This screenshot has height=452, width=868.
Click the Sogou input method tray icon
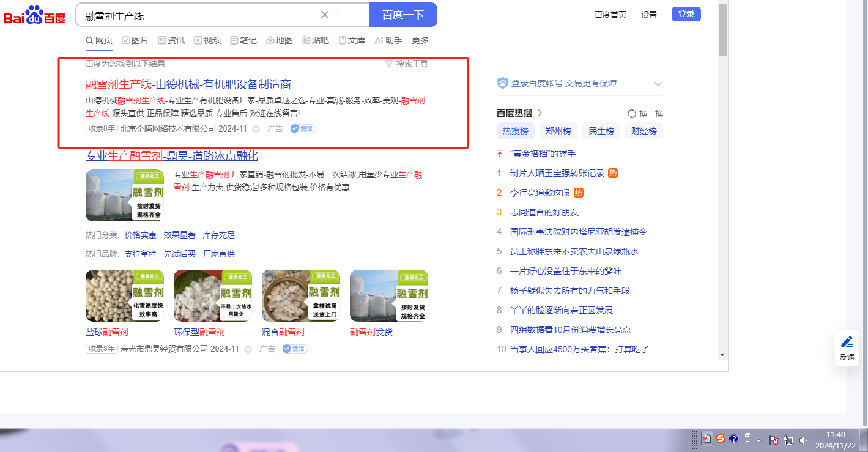coord(721,439)
